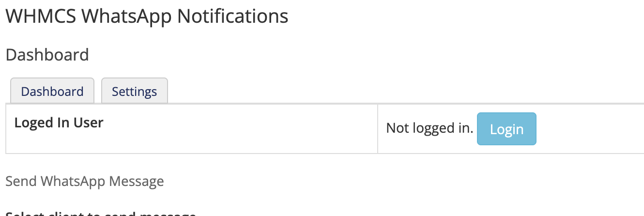Click the word 'Loged' in the table label
Viewport: 644px width, 216px height.
[33, 123]
